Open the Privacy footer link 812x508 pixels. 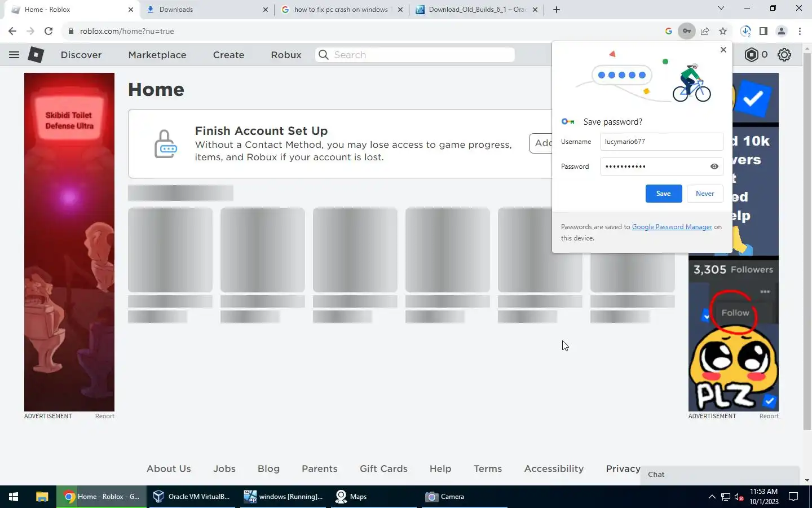pyautogui.click(x=623, y=468)
